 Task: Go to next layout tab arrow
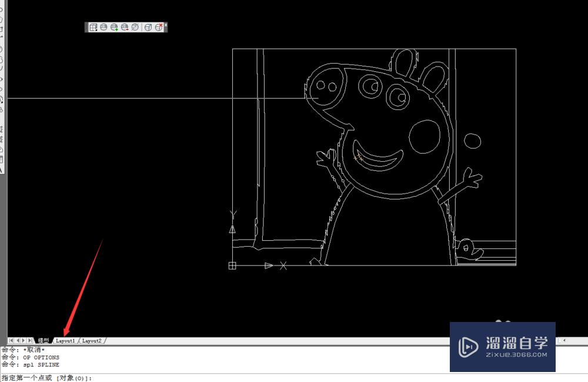(24, 340)
